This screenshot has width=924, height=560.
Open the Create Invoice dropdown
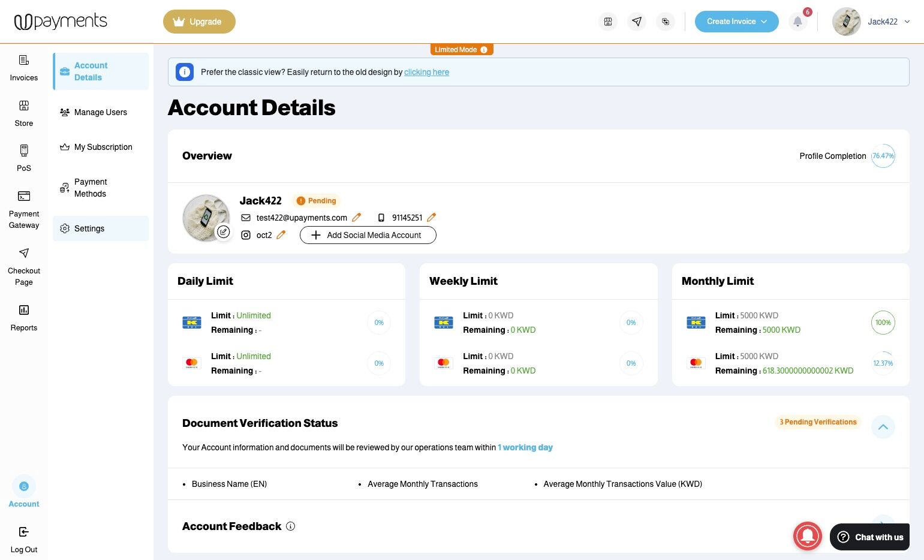click(736, 22)
